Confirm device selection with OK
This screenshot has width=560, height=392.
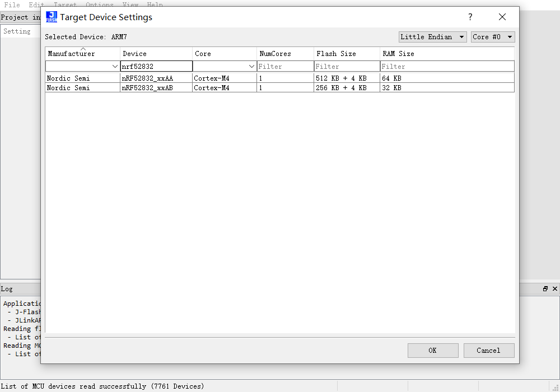click(x=433, y=351)
